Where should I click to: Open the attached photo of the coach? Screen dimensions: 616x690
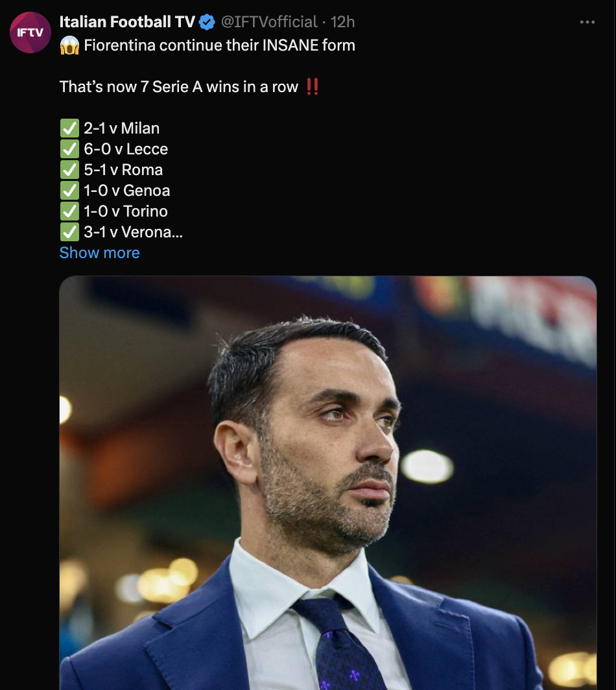tap(328, 482)
